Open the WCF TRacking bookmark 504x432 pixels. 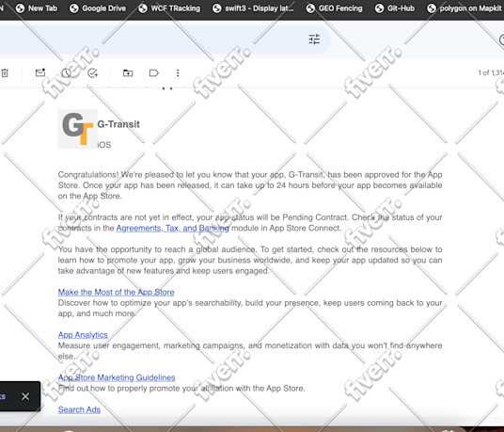(169, 8)
